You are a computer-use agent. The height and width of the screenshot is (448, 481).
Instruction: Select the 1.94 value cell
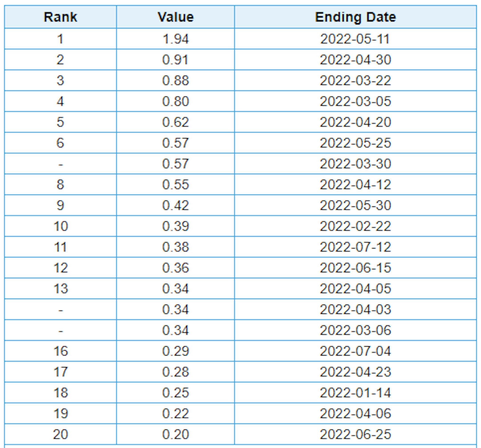click(175, 39)
